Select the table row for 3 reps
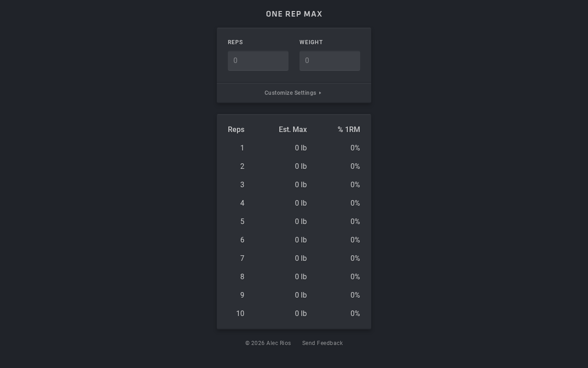Screen dimensions: 588x368 tap(294, 185)
